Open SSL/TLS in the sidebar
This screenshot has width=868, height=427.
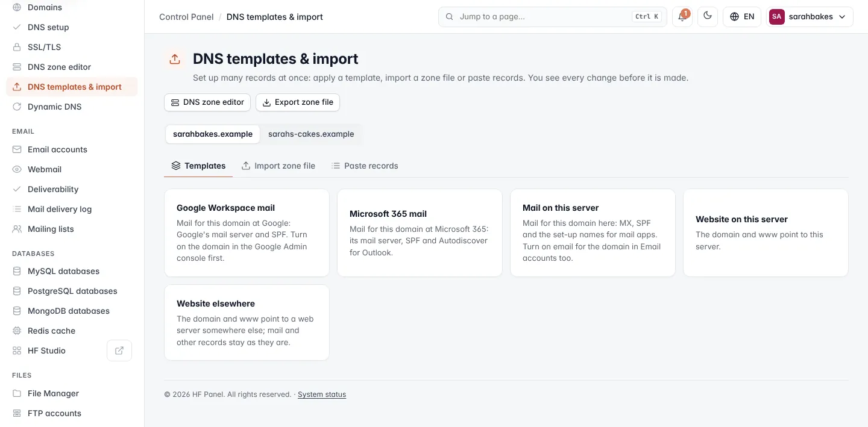tap(72, 47)
